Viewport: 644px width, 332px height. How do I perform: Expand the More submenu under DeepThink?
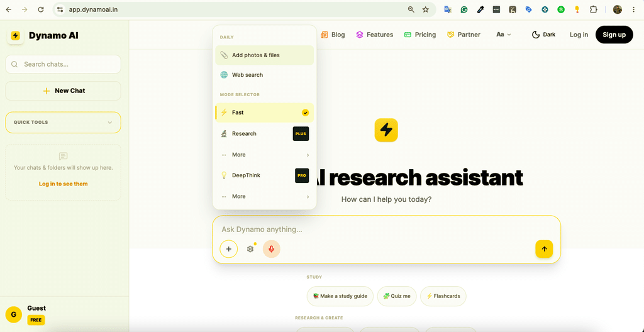(265, 196)
